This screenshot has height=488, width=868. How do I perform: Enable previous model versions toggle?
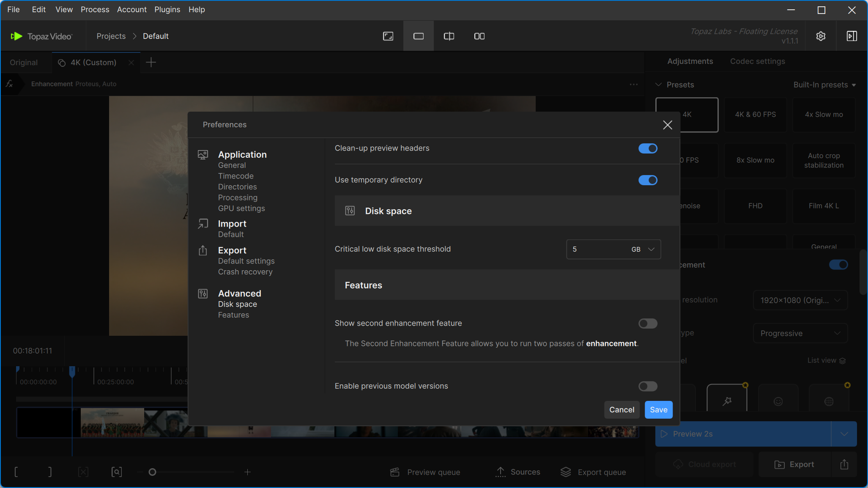coord(648,386)
